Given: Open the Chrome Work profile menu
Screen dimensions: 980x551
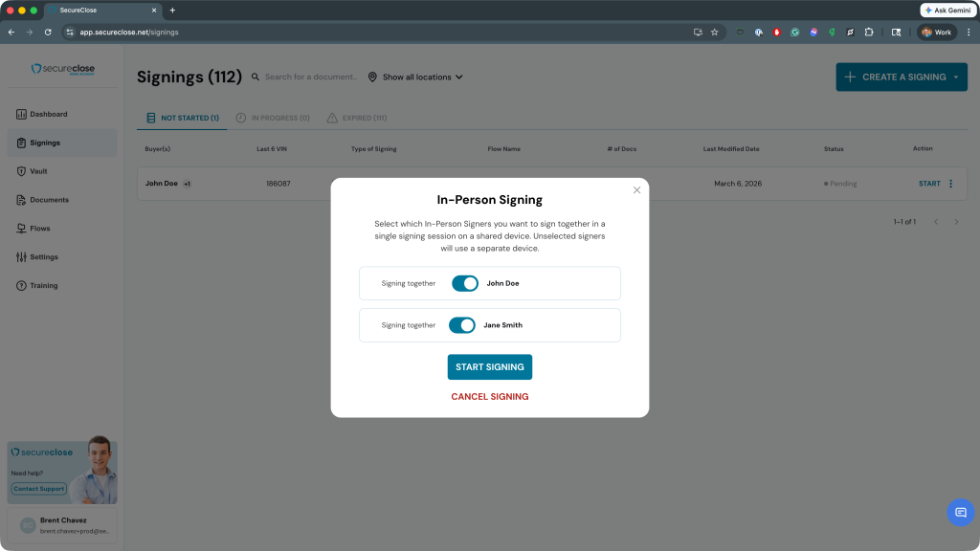Looking at the screenshot, I should [x=936, y=32].
